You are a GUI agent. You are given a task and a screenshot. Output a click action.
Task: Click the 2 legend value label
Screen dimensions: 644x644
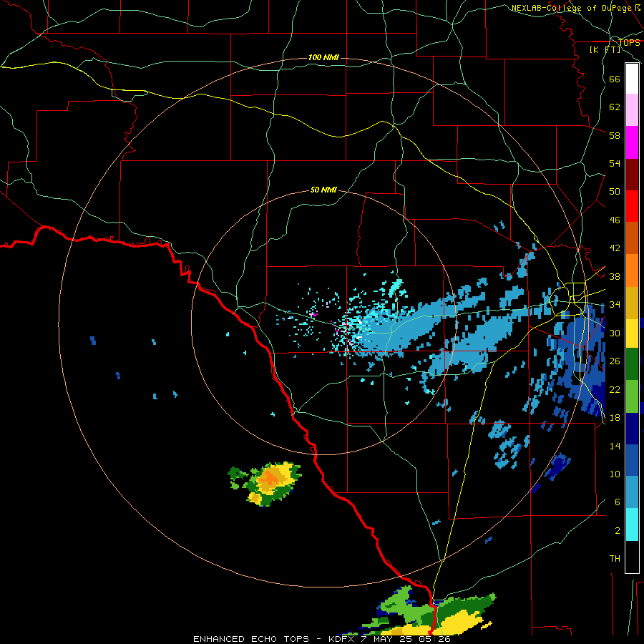618,531
